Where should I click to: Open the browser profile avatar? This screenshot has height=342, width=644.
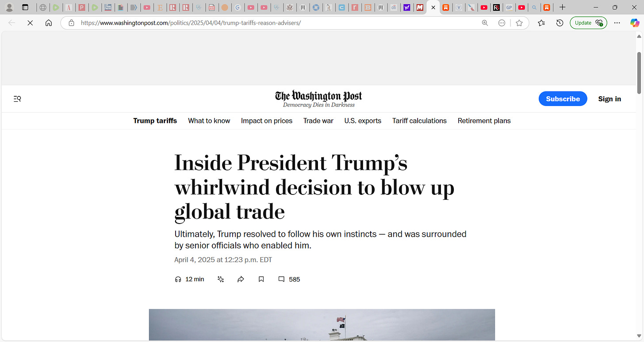(x=8, y=8)
